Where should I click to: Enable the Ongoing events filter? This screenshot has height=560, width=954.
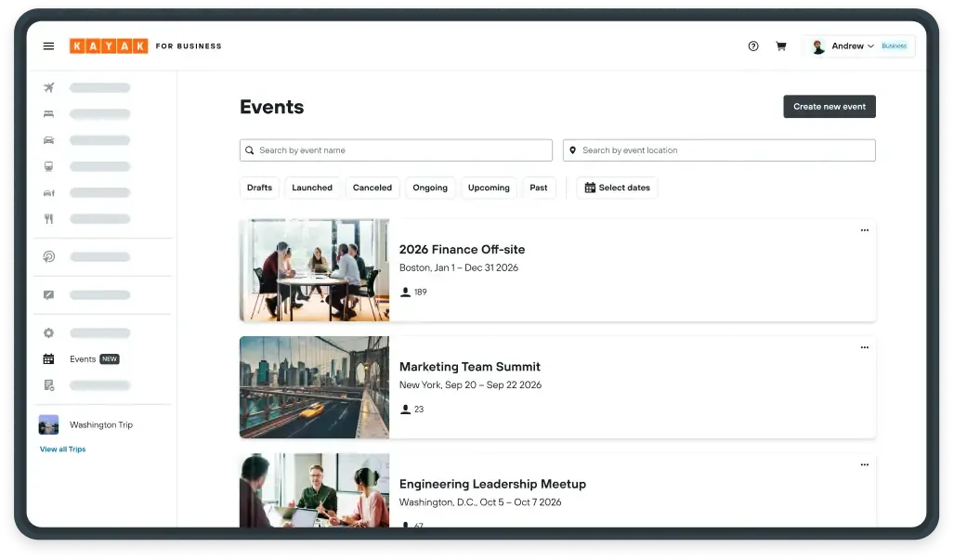(x=430, y=188)
